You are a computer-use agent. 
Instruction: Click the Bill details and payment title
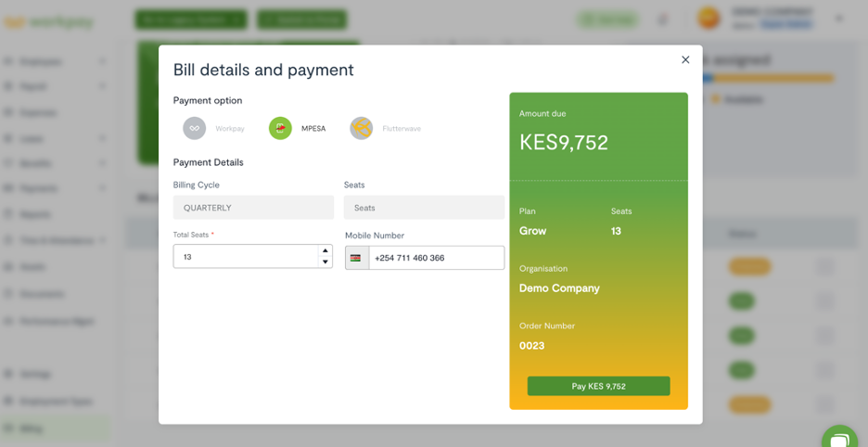[263, 70]
